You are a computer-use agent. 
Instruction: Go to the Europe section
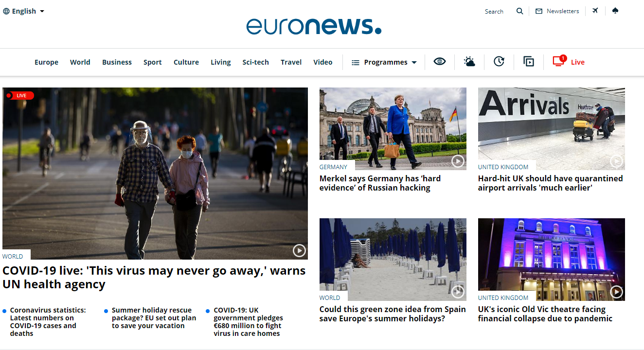pyautogui.click(x=46, y=62)
